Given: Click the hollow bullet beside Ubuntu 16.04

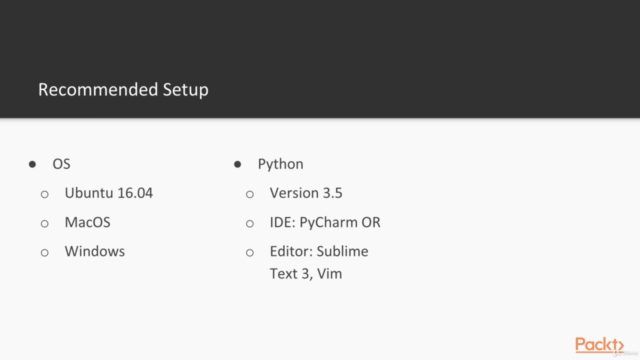Looking at the screenshot, I should [44, 194].
